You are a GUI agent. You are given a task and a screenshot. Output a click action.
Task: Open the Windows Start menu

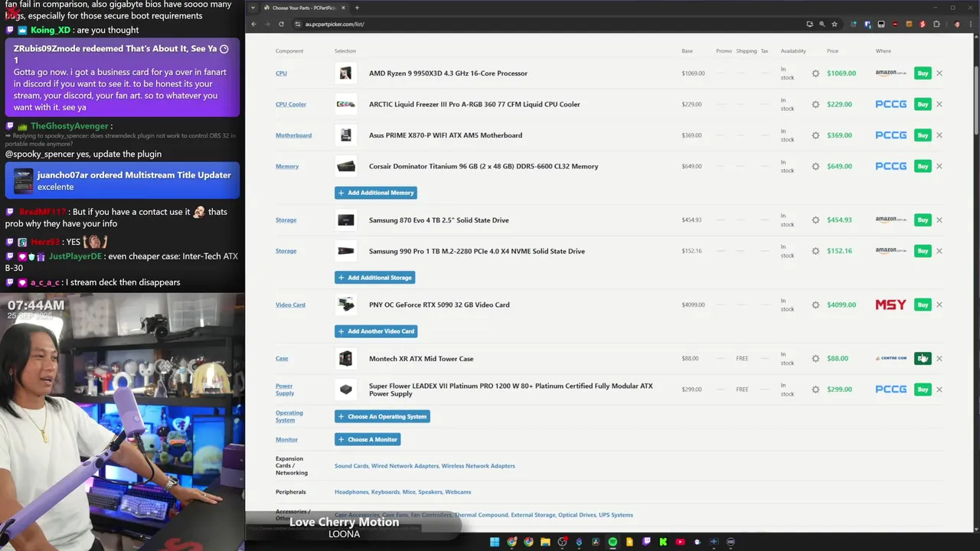pyautogui.click(x=495, y=542)
